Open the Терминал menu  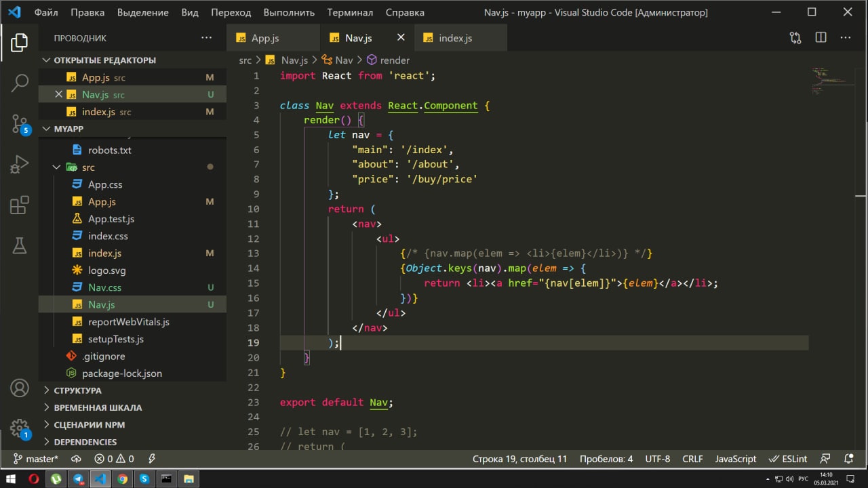350,12
